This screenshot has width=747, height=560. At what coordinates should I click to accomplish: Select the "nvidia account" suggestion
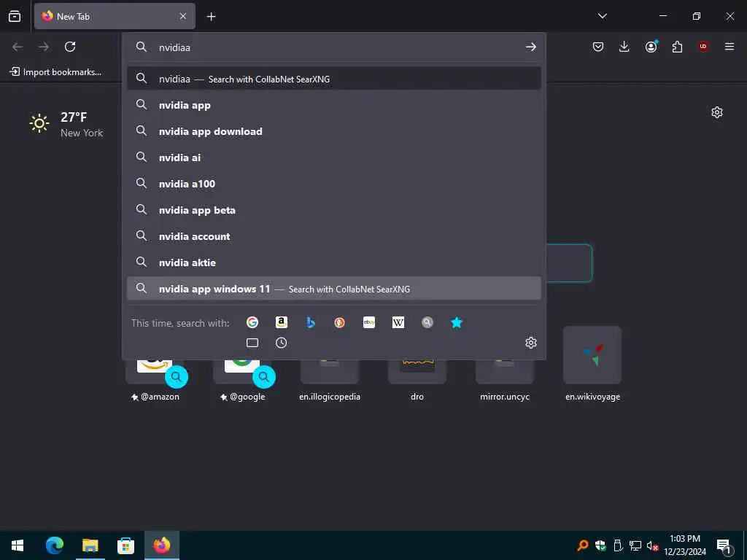pos(334,236)
